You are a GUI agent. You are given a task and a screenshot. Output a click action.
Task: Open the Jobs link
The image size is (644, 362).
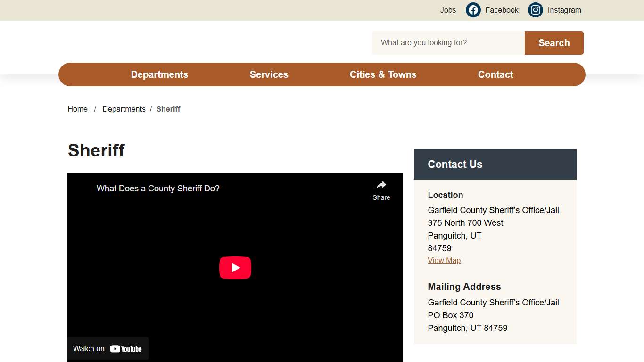pos(448,10)
